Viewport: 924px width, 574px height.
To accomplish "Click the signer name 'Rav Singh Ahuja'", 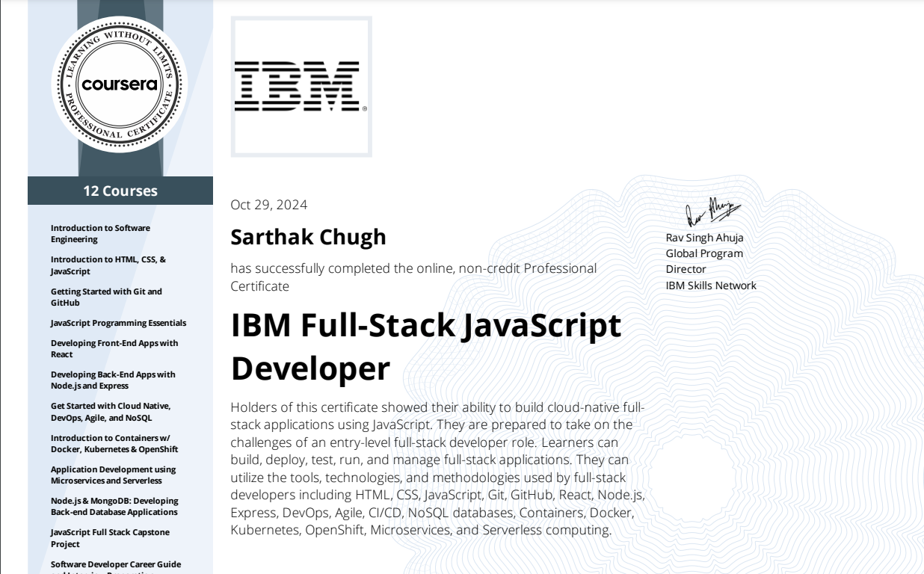I will (705, 238).
